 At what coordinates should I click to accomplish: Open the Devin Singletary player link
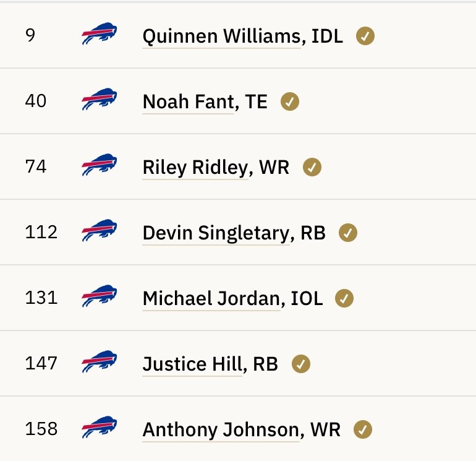pyautogui.click(x=216, y=233)
